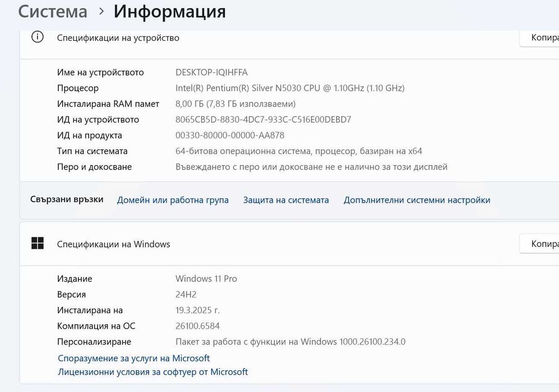Open Домейн или работна група link

pos(173,200)
